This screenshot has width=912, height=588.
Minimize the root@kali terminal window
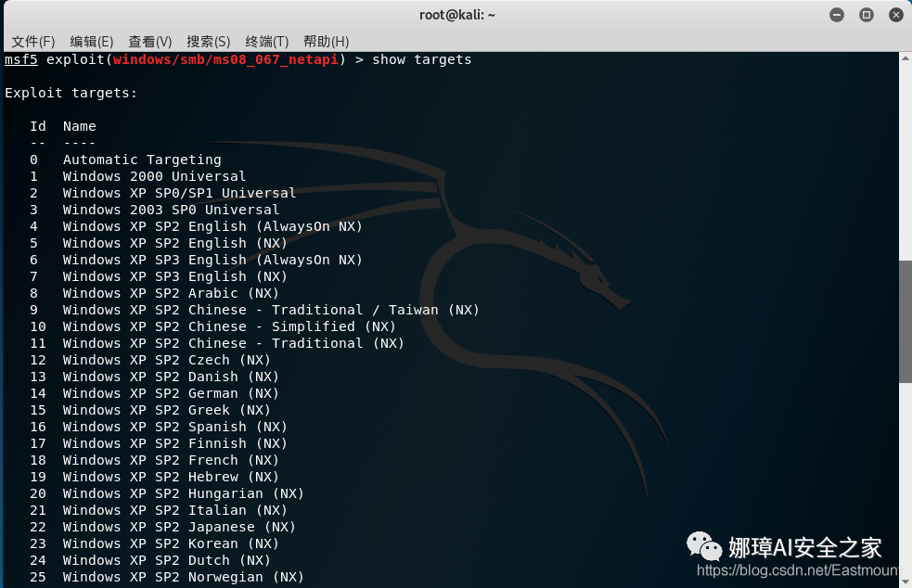click(837, 15)
